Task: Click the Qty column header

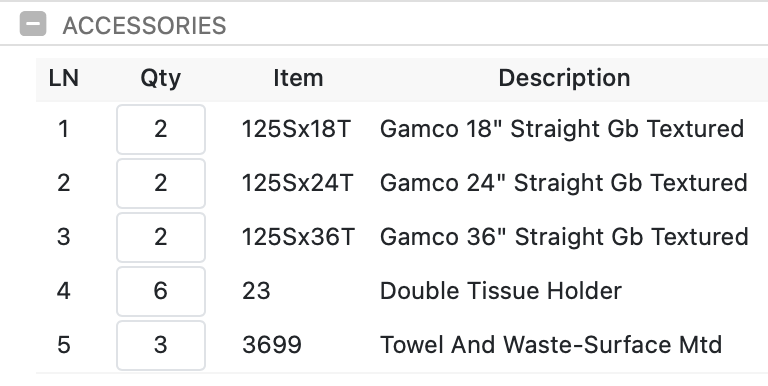Action: tap(161, 78)
